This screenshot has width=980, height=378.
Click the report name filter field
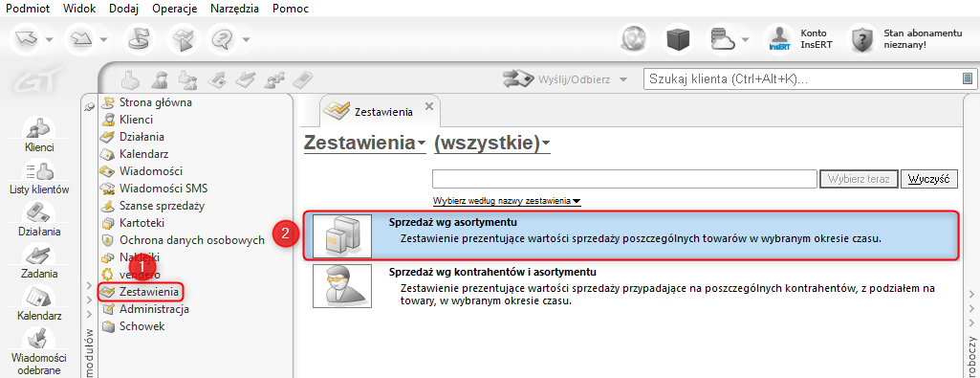point(625,178)
